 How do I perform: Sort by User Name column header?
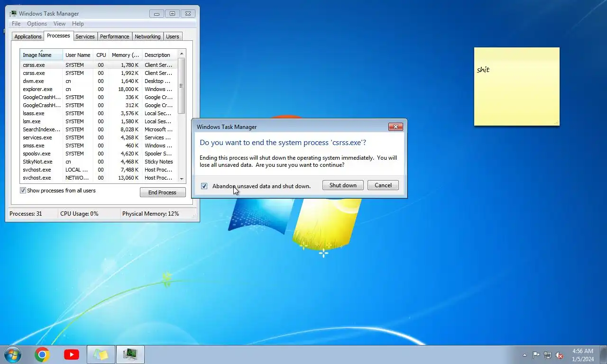point(78,55)
